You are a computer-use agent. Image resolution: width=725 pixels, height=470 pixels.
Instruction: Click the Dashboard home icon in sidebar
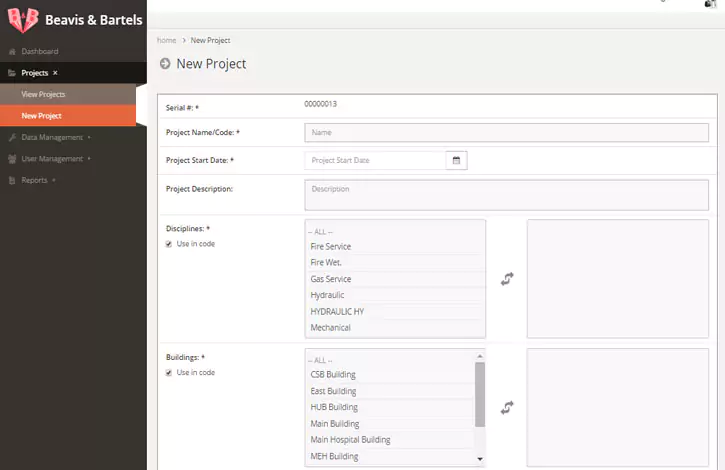(12, 51)
